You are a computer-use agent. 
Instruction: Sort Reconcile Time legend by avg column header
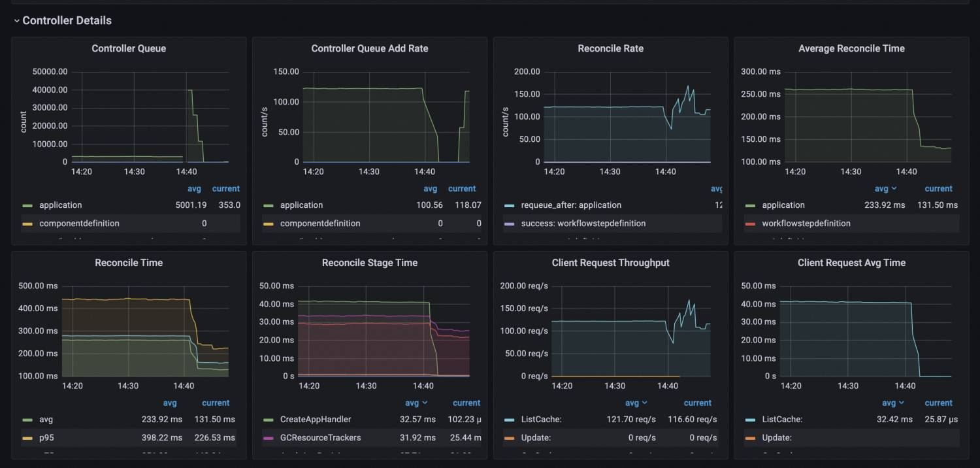[x=170, y=403]
